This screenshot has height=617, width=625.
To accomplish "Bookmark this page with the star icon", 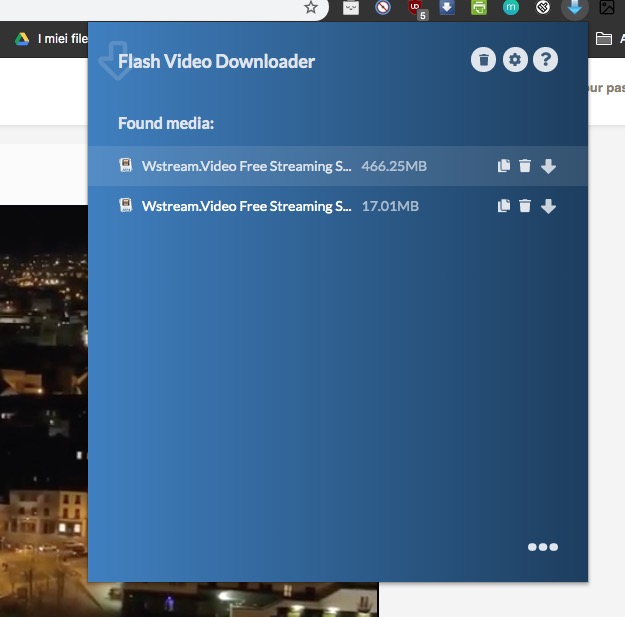I will point(311,8).
